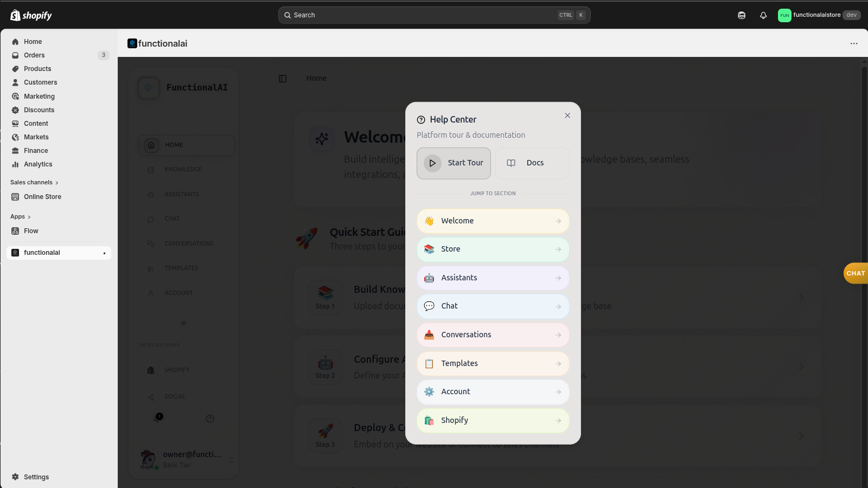This screenshot has height=488, width=868.
Task: Select the Flow app under Apps
Action: pos(31,230)
